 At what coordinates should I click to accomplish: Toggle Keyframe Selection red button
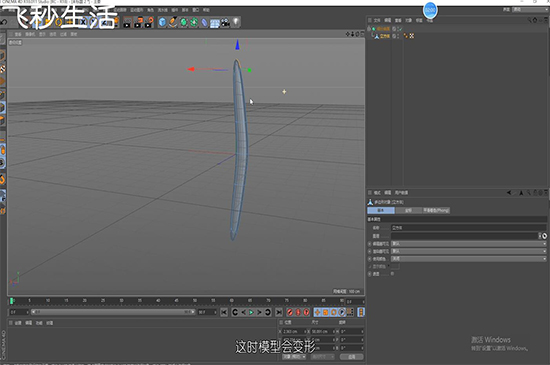coord(307,312)
